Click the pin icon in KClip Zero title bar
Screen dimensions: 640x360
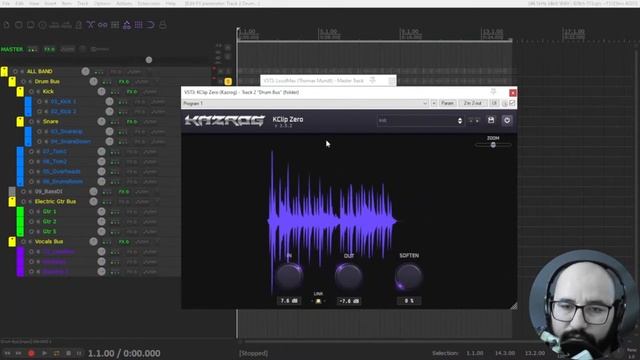[493, 92]
